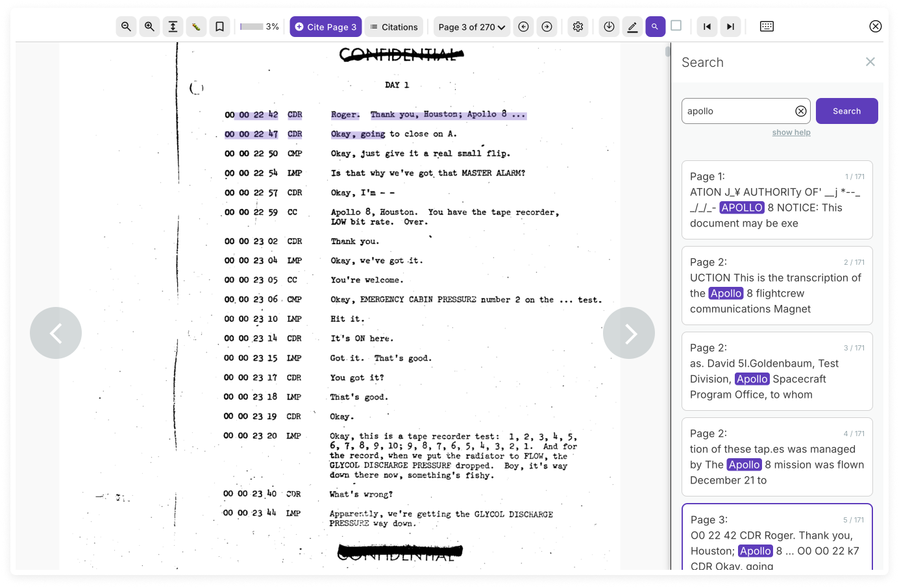The image size is (899, 588).
Task: Open the Citations panel
Action: tap(394, 27)
